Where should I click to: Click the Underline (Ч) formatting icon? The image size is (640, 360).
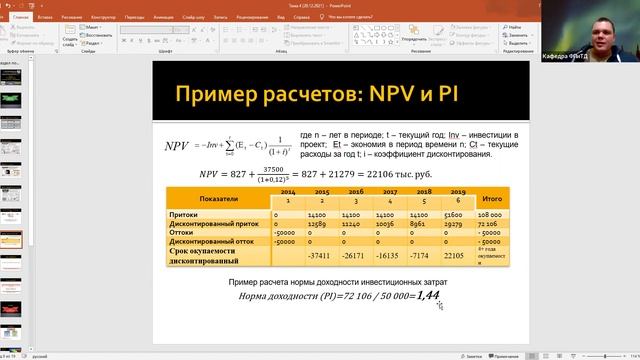point(140,41)
